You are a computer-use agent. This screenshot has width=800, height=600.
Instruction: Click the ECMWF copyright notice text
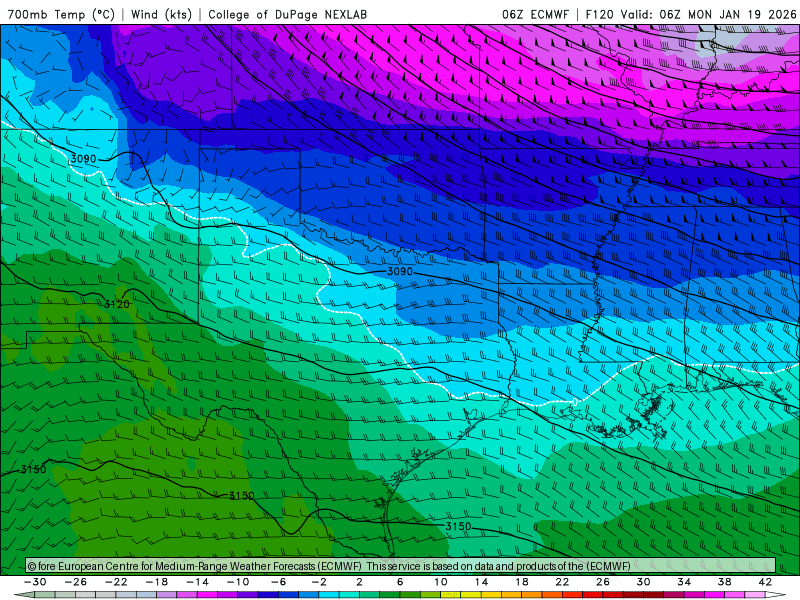[329, 566]
